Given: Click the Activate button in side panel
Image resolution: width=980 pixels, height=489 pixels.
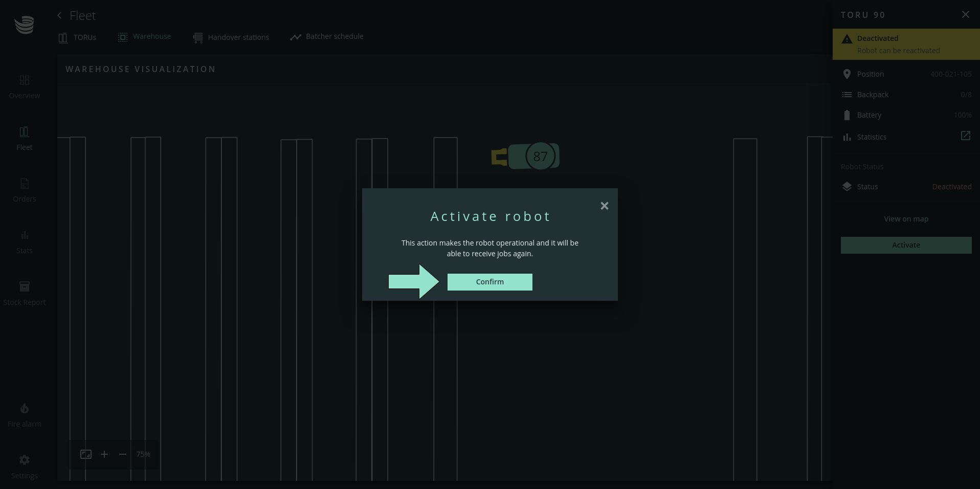Looking at the screenshot, I should (x=906, y=245).
